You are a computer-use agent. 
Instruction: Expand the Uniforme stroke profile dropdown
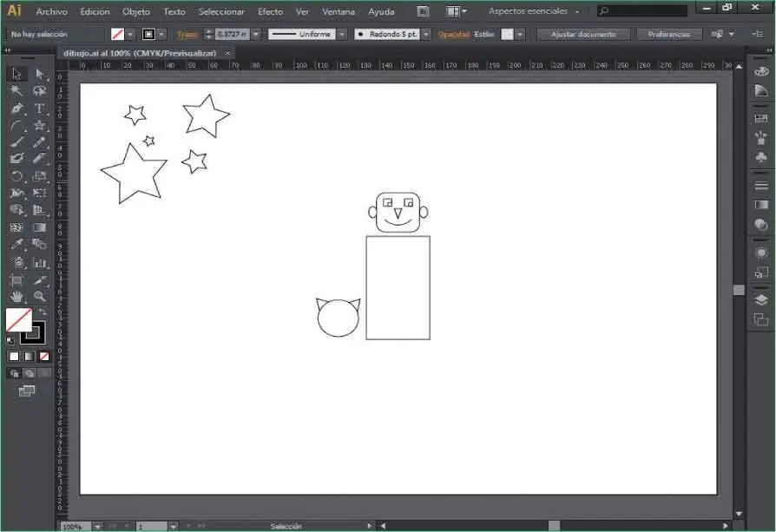click(x=342, y=34)
